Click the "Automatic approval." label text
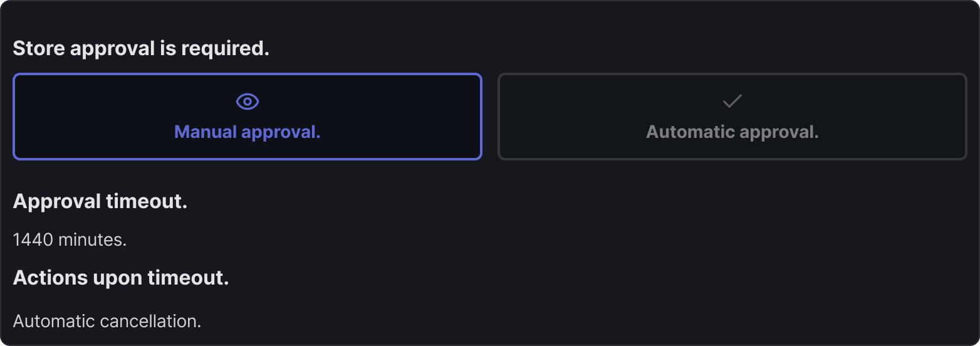The height and width of the screenshot is (346, 980). (x=732, y=132)
